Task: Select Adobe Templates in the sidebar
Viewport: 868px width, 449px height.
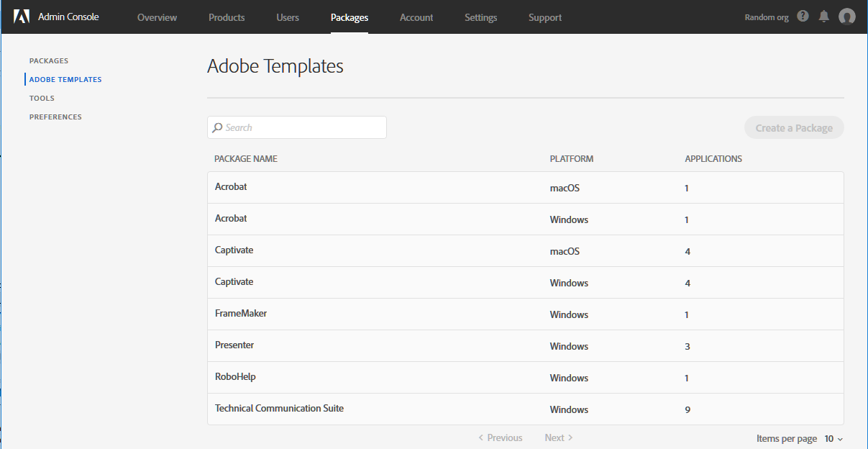Action: coord(65,80)
